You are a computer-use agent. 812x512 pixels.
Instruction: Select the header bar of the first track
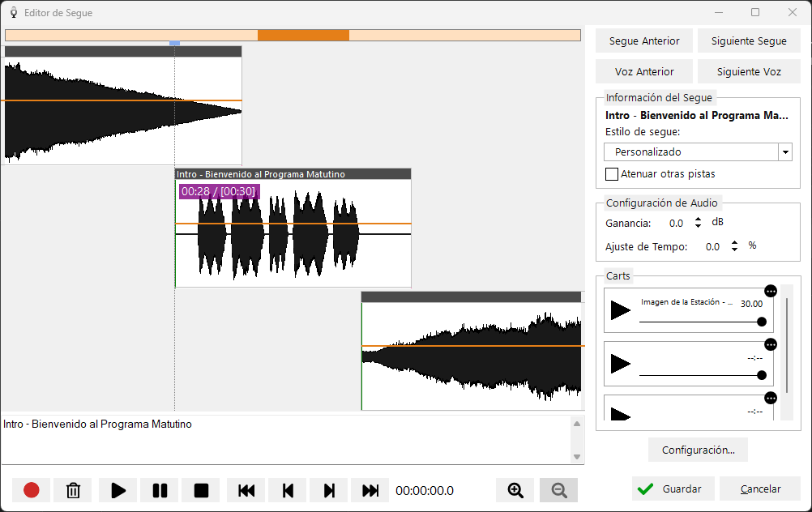[x=123, y=51]
